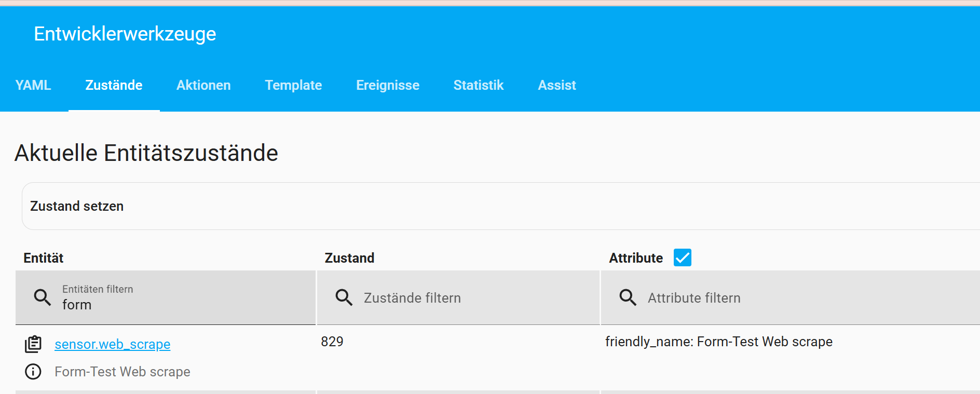Click the friendly_name attribute text
Image resolution: width=980 pixels, height=394 pixels.
click(718, 342)
